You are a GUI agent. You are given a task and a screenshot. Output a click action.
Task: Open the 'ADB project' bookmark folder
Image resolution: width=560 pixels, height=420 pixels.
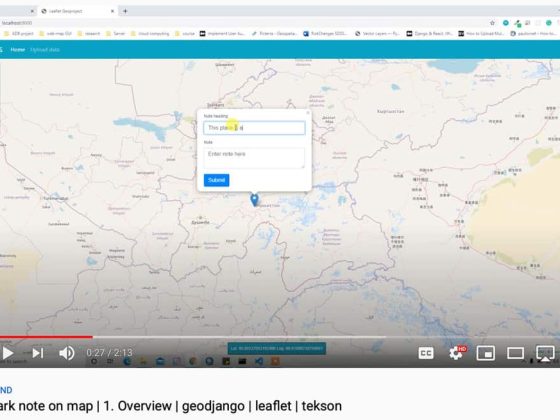(x=19, y=34)
